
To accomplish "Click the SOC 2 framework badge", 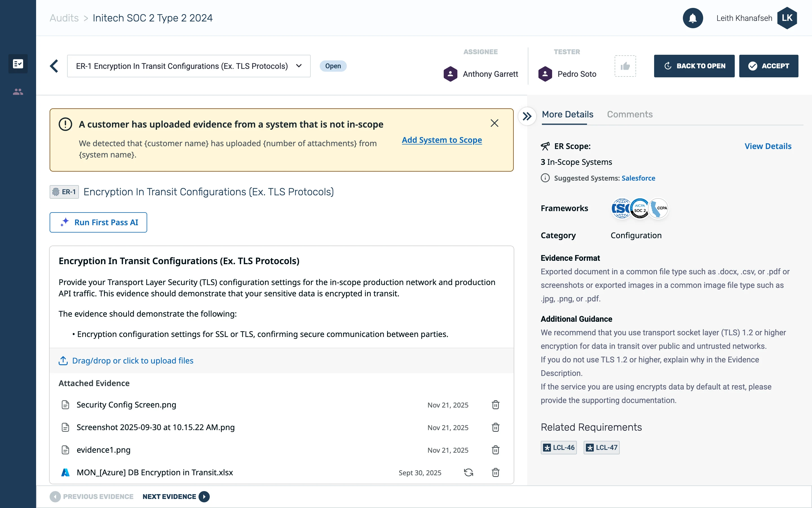I will tap(639, 208).
